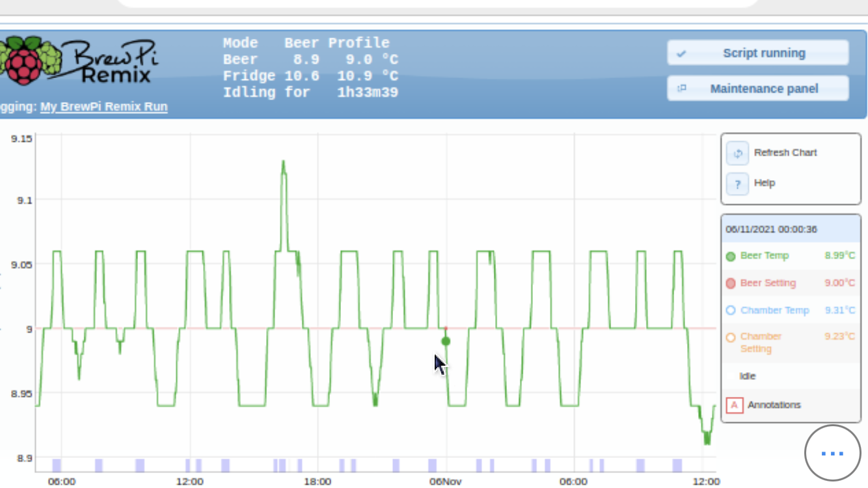This screenshot has height=488, width=868.
Task: Click checkmark icon on Script running
Action: tap(681, 54)
